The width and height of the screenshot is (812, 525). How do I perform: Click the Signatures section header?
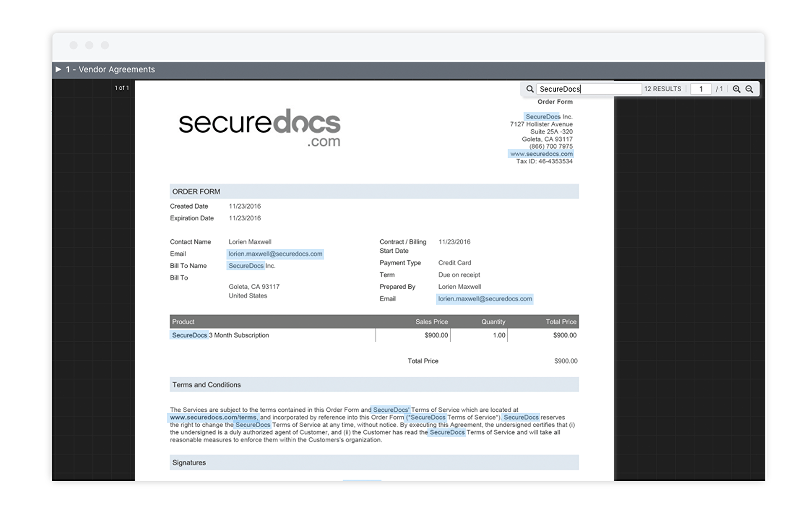pyautogui.click(x=374, y=462)
